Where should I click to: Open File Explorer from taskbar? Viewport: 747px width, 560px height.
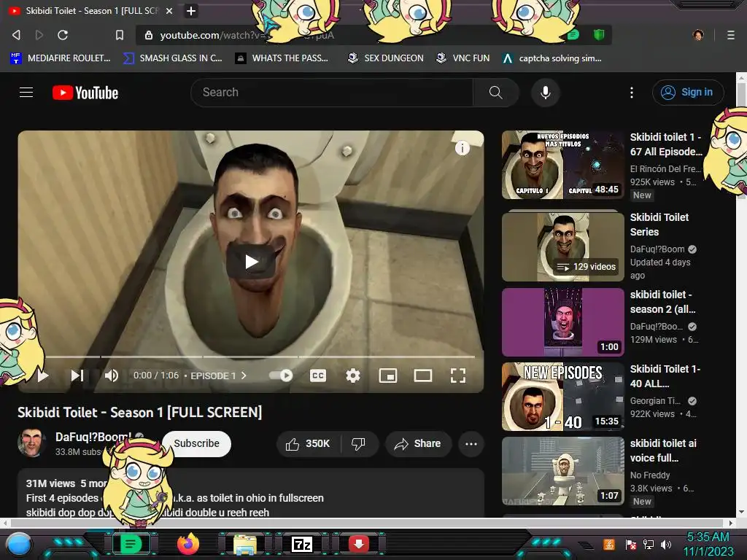click(245, 544)
